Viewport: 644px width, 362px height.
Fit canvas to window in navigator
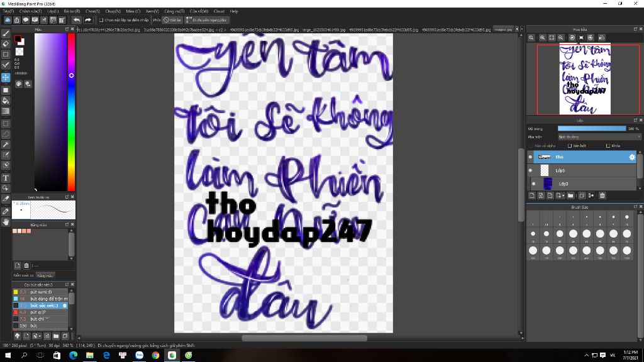tap(552, 38)
